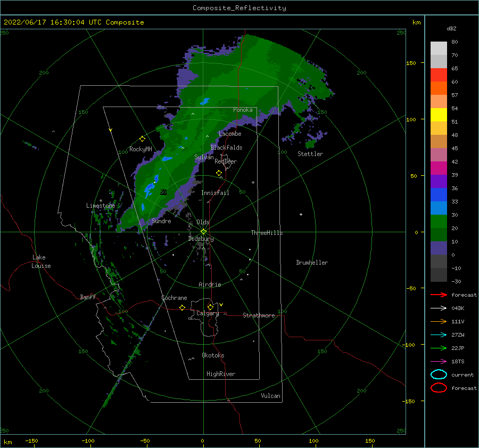Click the Innisfail town label

pyautogui.click(x=215, y=193)
